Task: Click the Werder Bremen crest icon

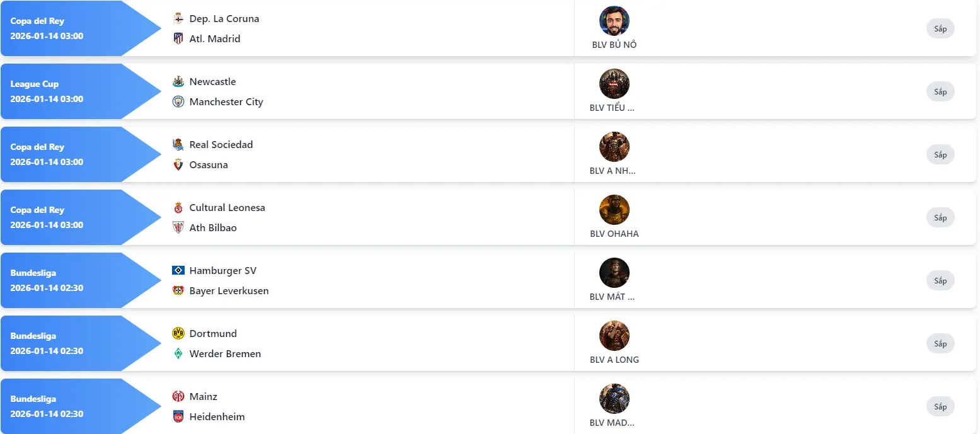Action: (178, 353)
